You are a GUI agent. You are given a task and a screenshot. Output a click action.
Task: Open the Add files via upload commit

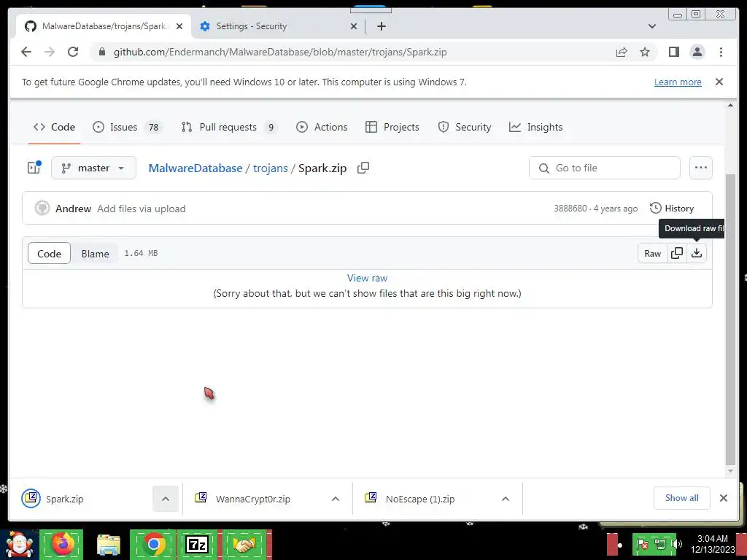(x=141, y=209)
